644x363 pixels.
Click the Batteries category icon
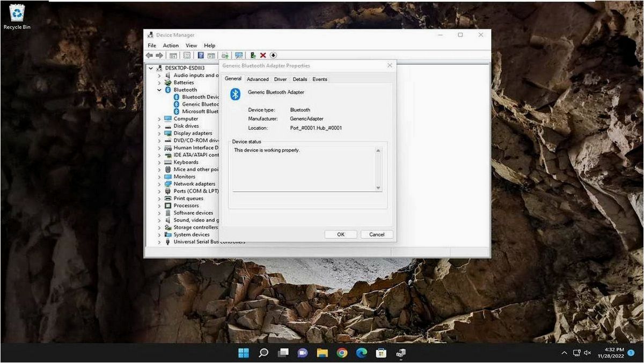[168, 83]
